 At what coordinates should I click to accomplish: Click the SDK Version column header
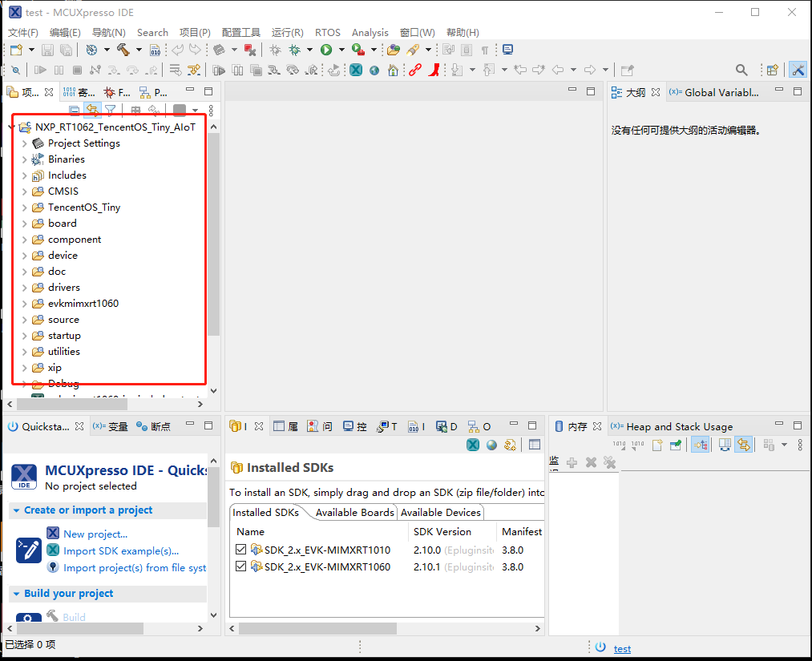pos(442,531)
